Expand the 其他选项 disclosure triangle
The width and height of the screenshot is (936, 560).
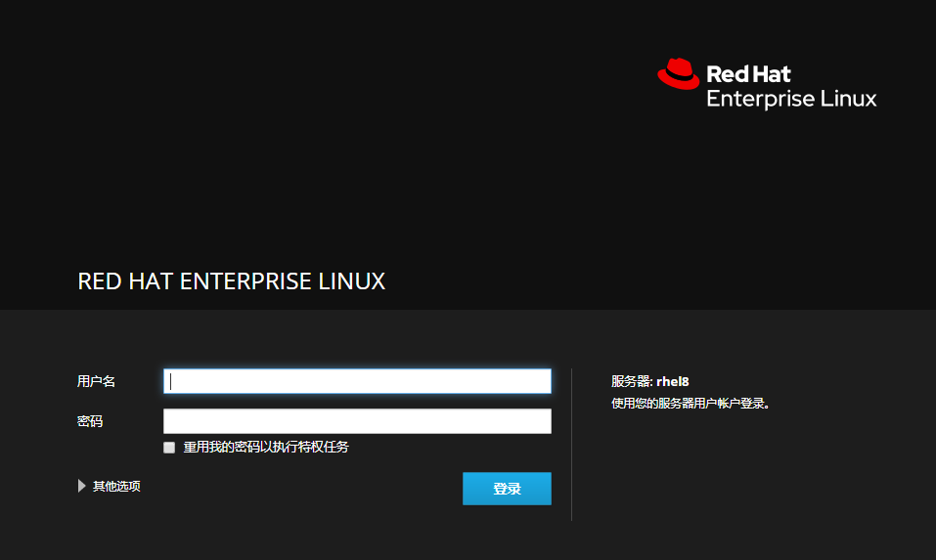click(82, 486)
